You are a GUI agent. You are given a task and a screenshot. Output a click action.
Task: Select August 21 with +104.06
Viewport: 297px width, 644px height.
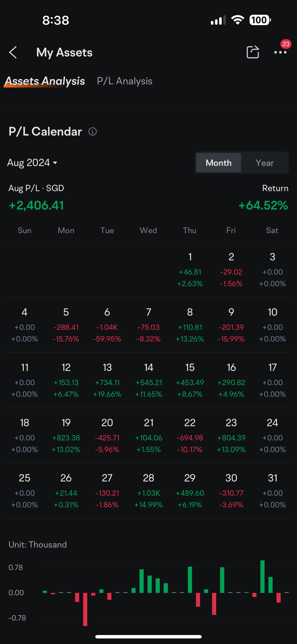[x=148, y=436]
